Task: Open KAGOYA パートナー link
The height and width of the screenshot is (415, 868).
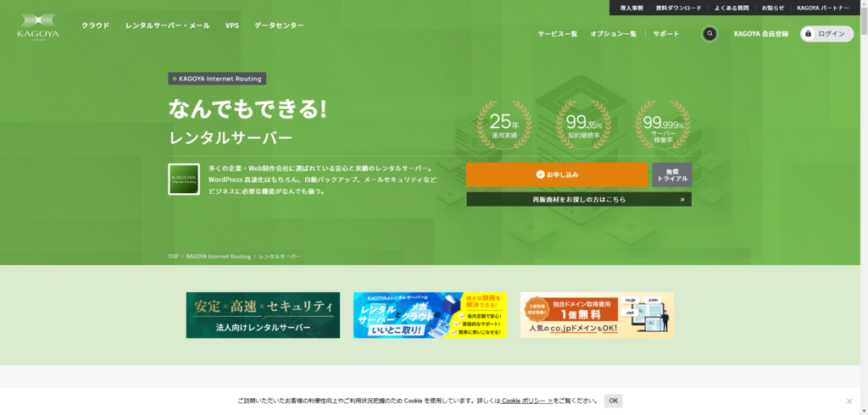Action: [822, 8]
